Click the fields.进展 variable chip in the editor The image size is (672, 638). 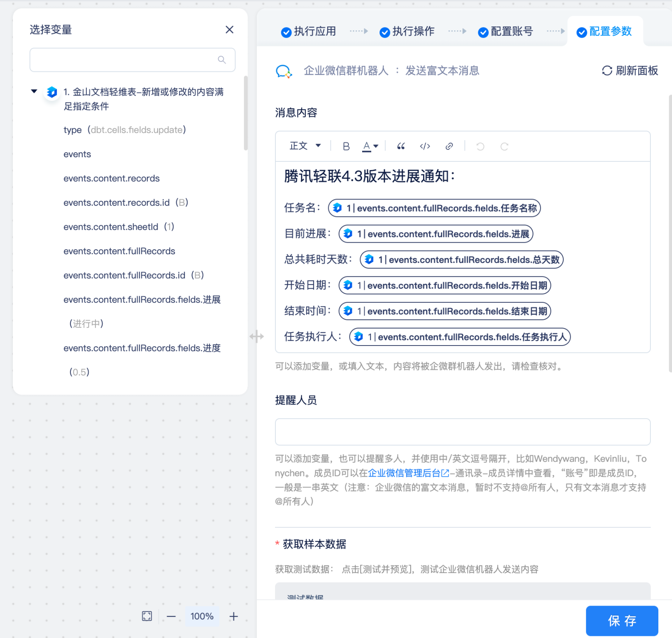pos(436,234)
